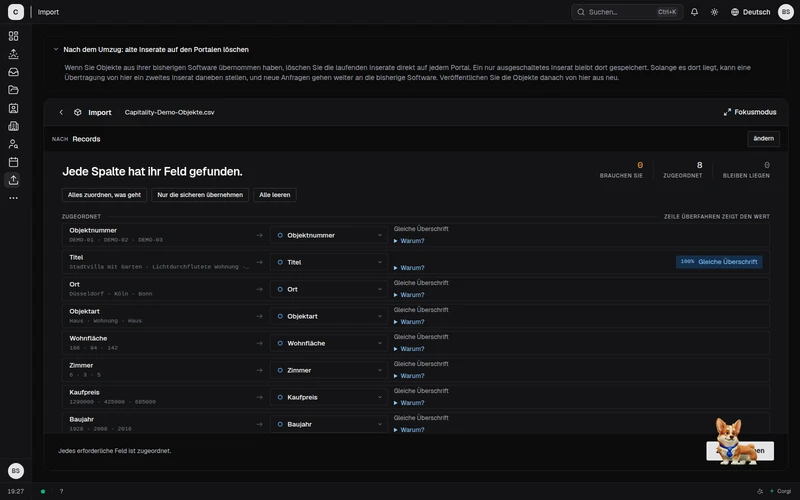Image resolution: width=800 pixels, height=500 pixels.
Task: Open the notifications bell
Action: tap(694, 12)
